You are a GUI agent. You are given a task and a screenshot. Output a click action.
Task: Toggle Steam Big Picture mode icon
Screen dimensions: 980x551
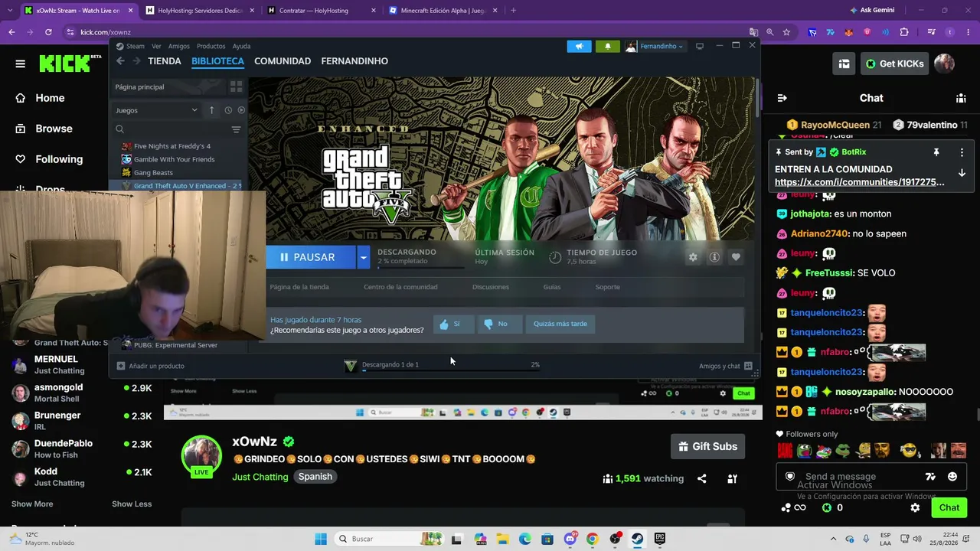click(x=699, y=46)
